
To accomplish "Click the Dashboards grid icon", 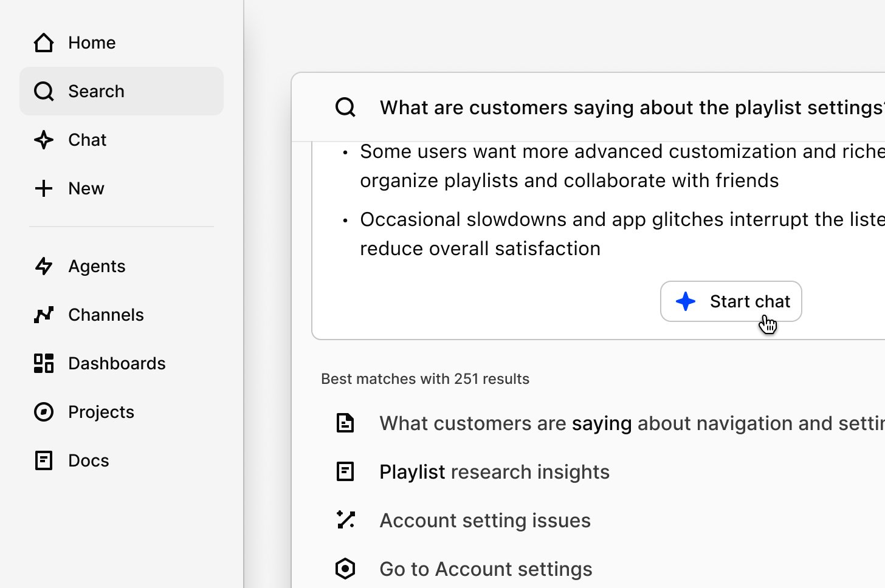I will click(44, 363).
